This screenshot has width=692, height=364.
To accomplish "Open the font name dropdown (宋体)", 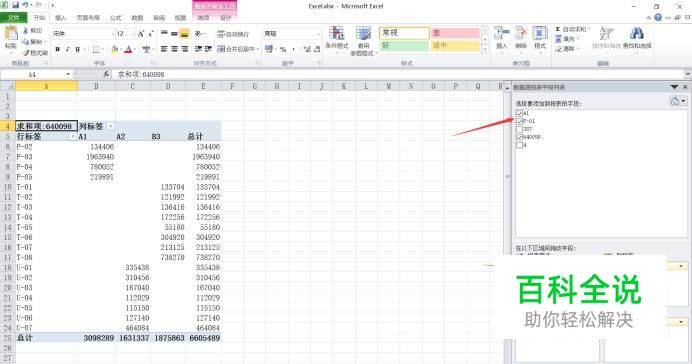I will 112,34.
